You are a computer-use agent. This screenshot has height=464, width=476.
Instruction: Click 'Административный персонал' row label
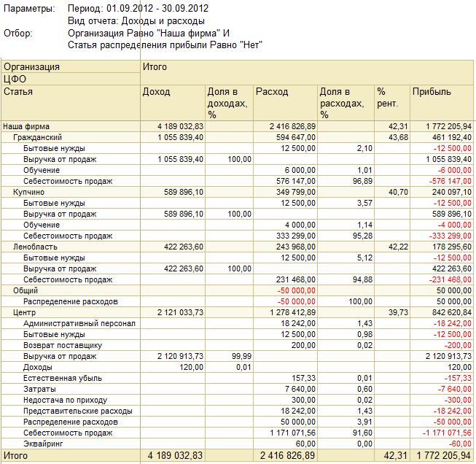click(x=79, y=323)
